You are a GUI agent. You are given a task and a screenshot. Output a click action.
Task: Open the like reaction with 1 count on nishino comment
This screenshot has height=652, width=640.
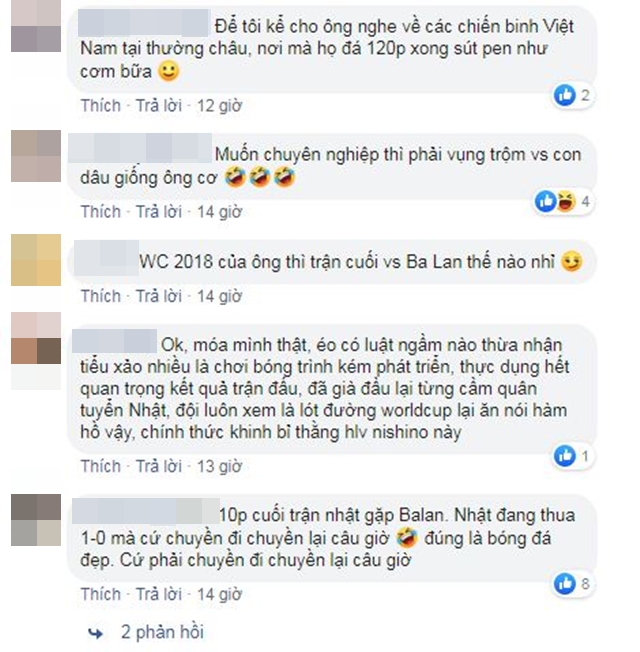[573, 456]
